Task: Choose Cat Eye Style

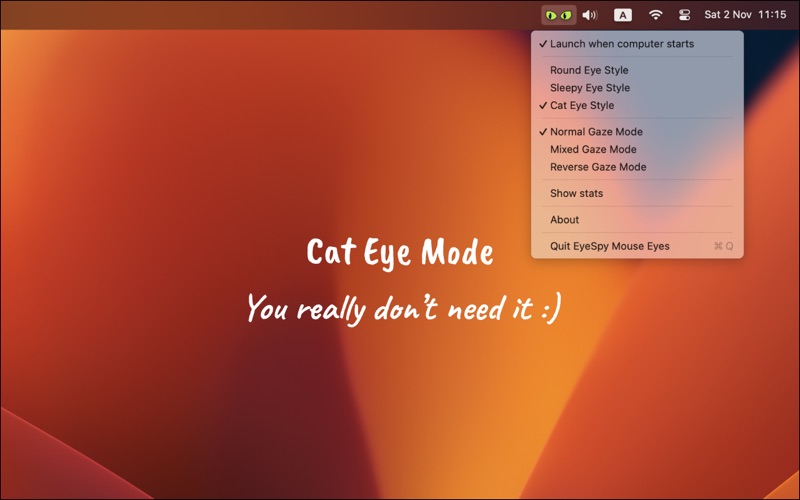Action: coord(637,106)
